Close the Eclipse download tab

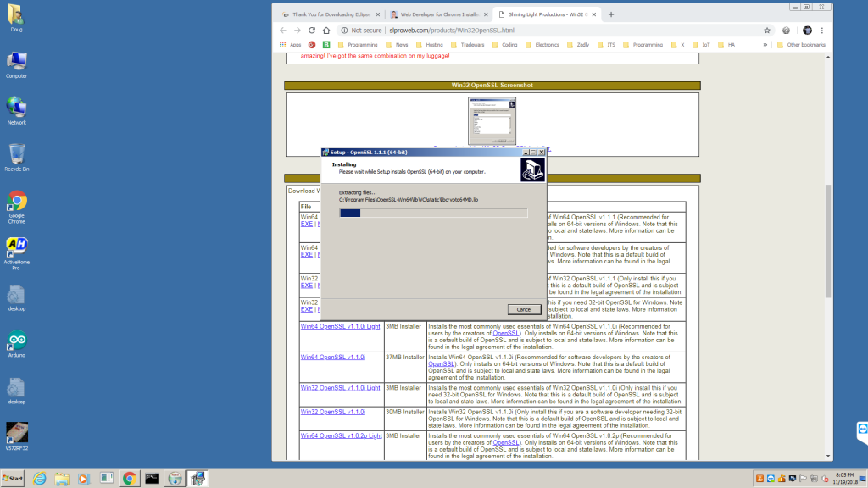click(378, 14)
